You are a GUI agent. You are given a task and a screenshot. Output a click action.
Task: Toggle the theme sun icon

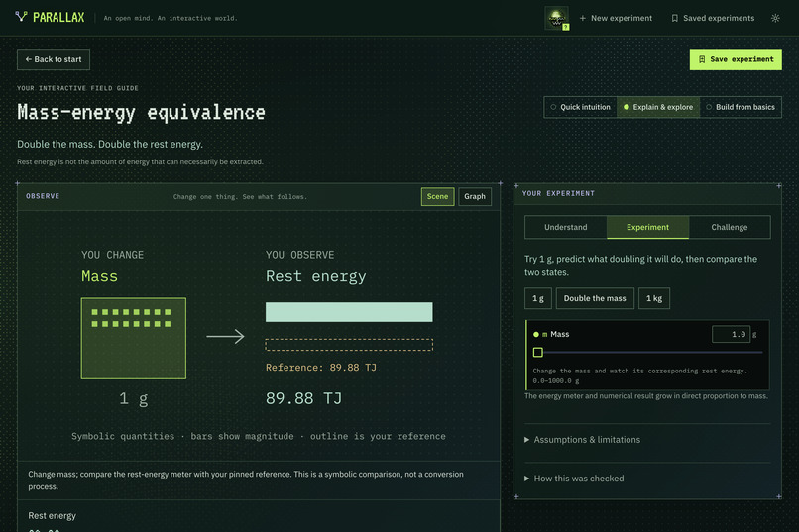click(775, 18)
